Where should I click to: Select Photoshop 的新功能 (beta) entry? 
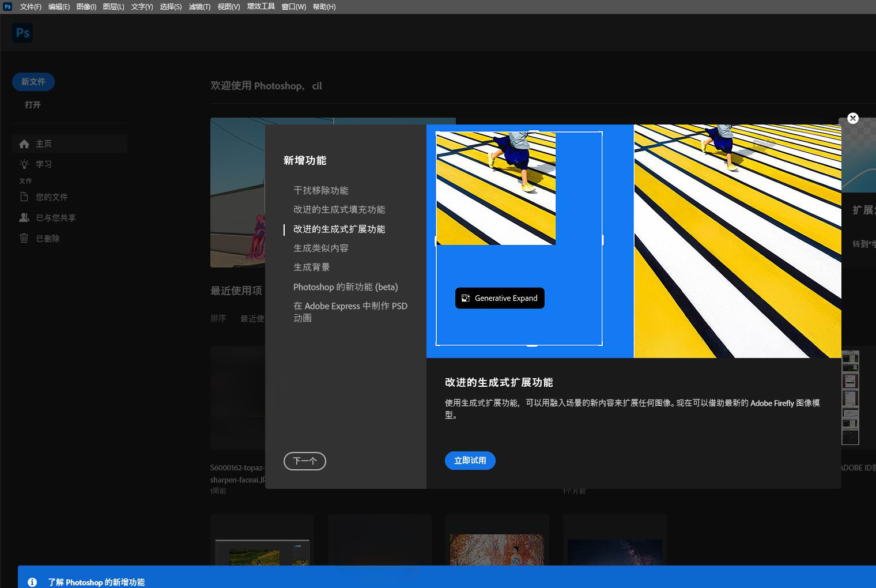coord(346,287)
